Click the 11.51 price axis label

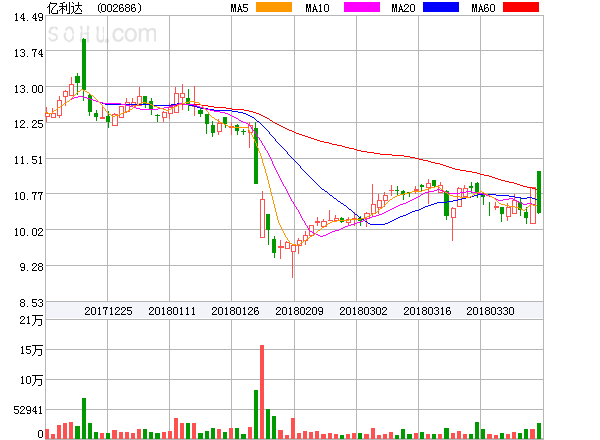[29, 160]
